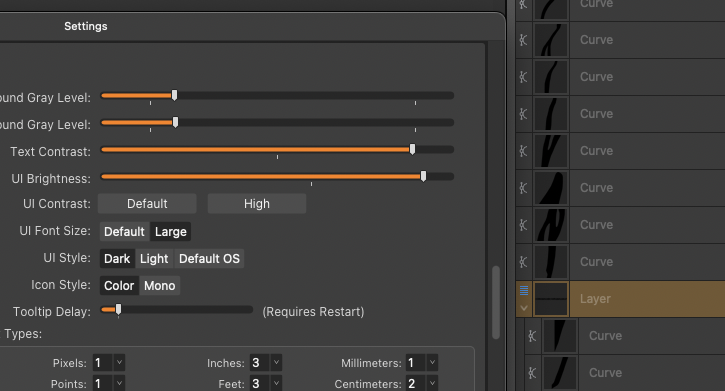Viewport: 725px width, 391px height.
Task: Click the 'Text Contrast:' label
Action: tap(50, 152)
